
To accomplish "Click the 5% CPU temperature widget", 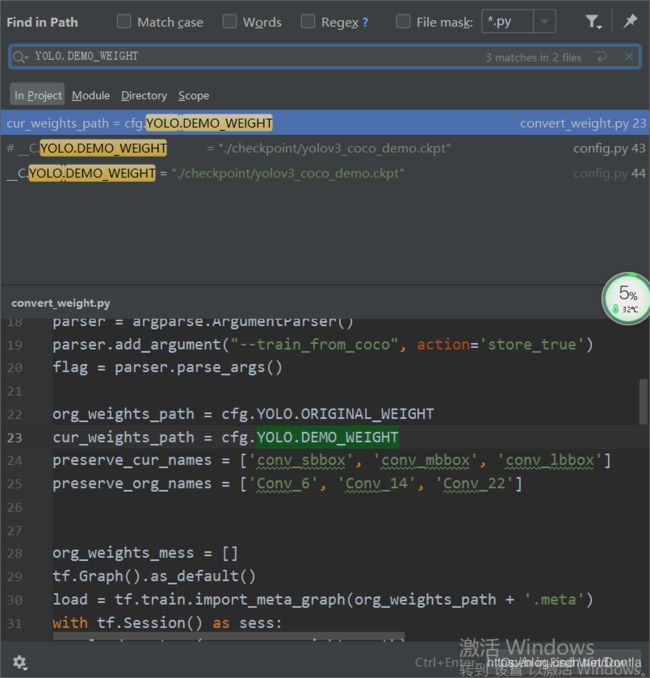I will coord(626,298).
